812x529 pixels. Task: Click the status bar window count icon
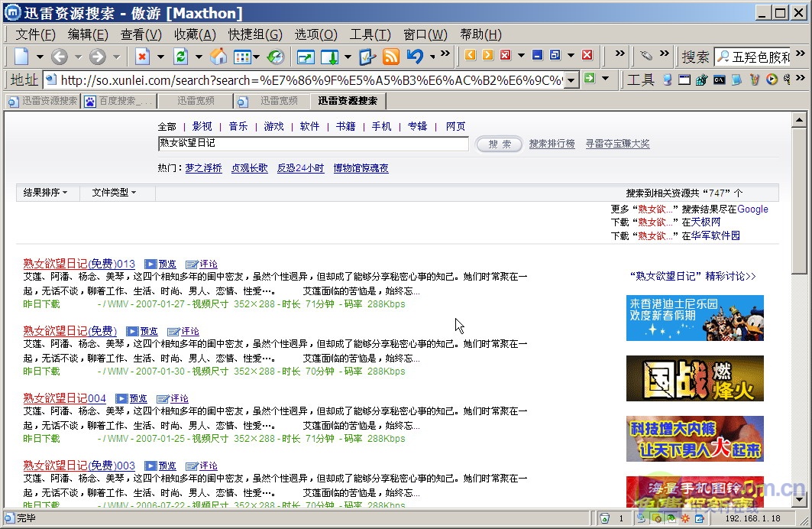tap(605, 518)
